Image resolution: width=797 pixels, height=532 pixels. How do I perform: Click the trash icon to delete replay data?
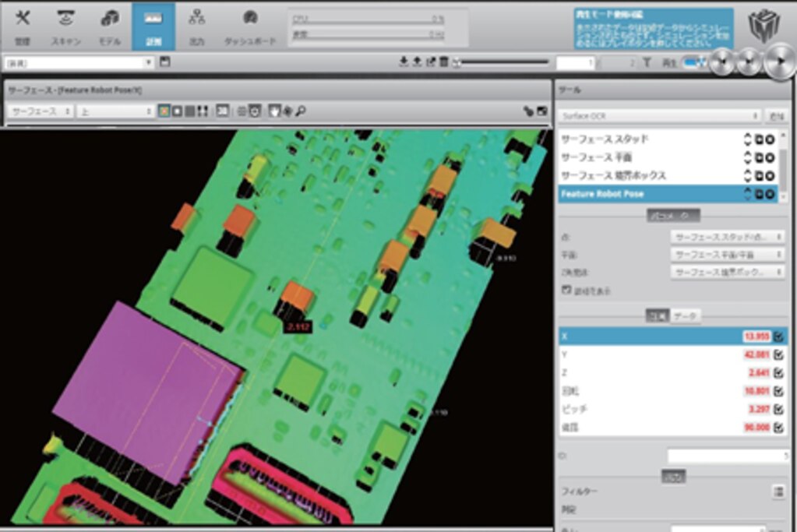point(443,62)
